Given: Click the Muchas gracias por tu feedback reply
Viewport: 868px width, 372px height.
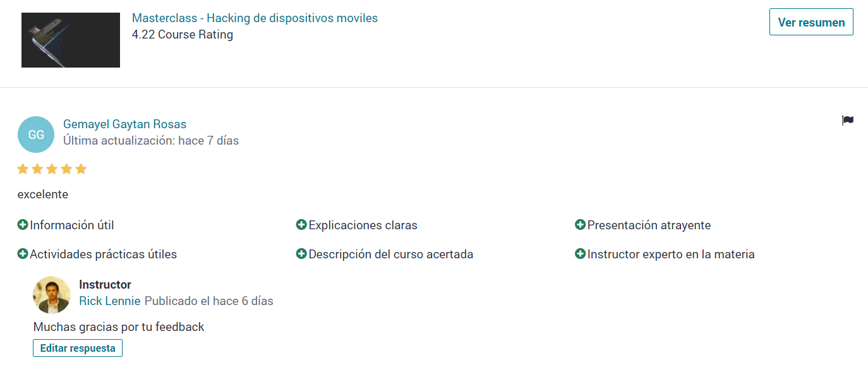Looking at the screenshot, I should coord(119,327).
